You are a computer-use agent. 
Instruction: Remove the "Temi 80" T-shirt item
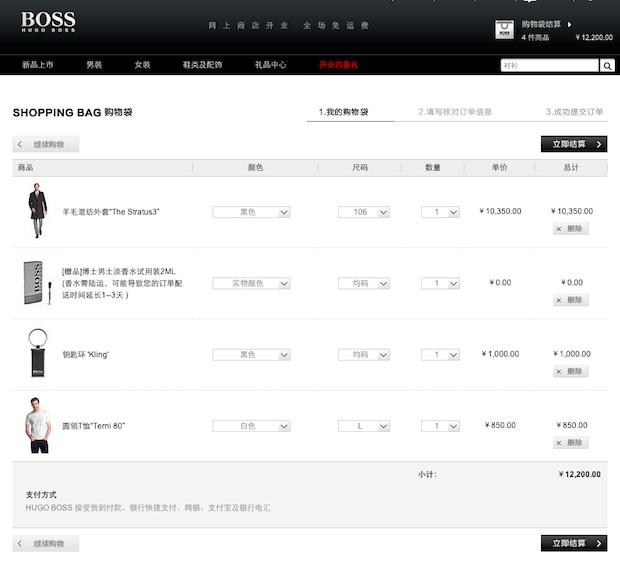click(571, 442)
